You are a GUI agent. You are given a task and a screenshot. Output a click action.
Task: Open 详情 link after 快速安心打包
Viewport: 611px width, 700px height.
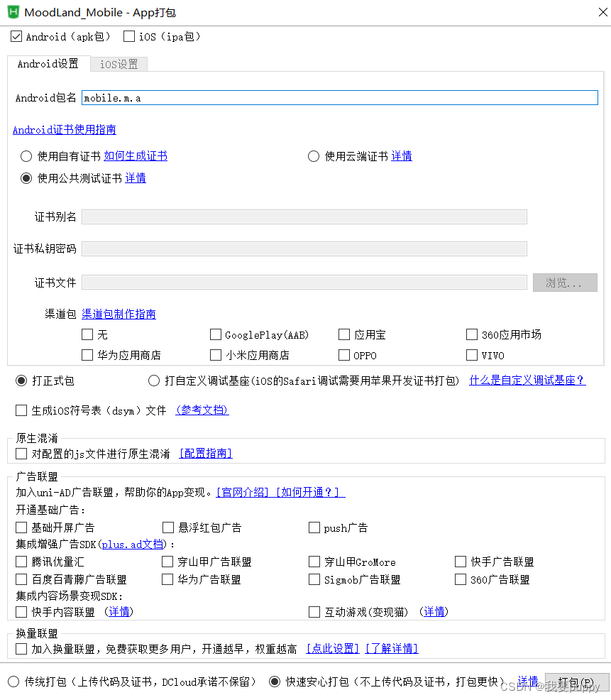pyautogui.click(x=528, y=682)
